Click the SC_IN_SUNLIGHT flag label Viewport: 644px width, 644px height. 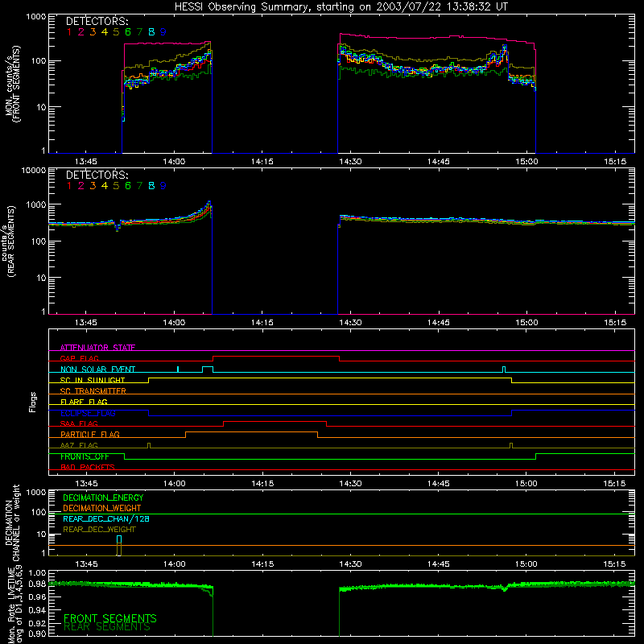(x=93, y=380)
